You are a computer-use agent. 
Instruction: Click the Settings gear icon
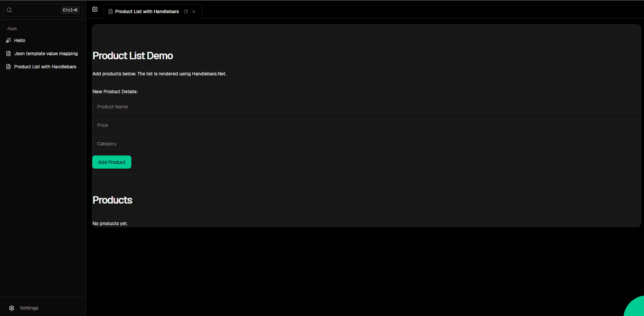click(12, 308)
